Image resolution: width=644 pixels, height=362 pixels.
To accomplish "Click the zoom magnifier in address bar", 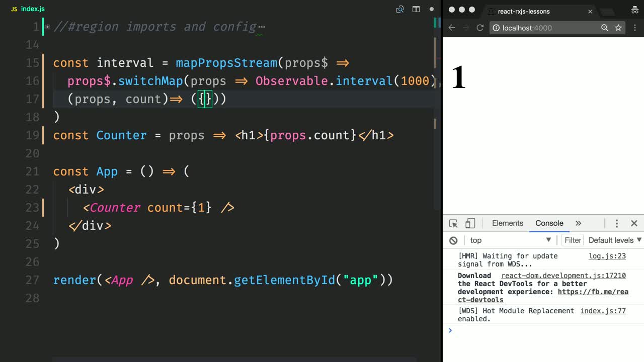I will point(605,28).
